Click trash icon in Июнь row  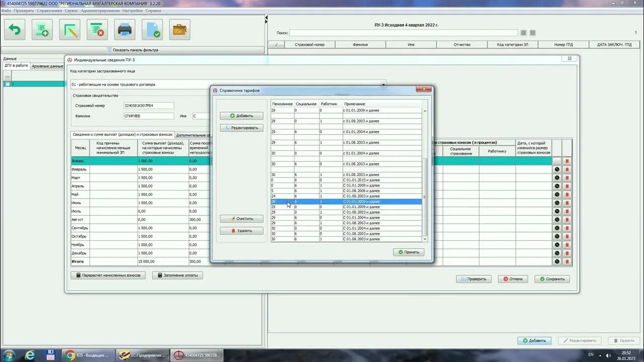[x=567, y=203]
